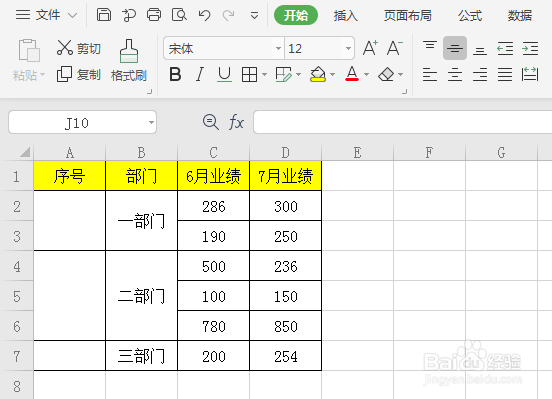The width and height of the screenshot is (552, 399).
Task: Activate the 格式刷 format painter
Action: pyautogui.click(x=129, y=61)
